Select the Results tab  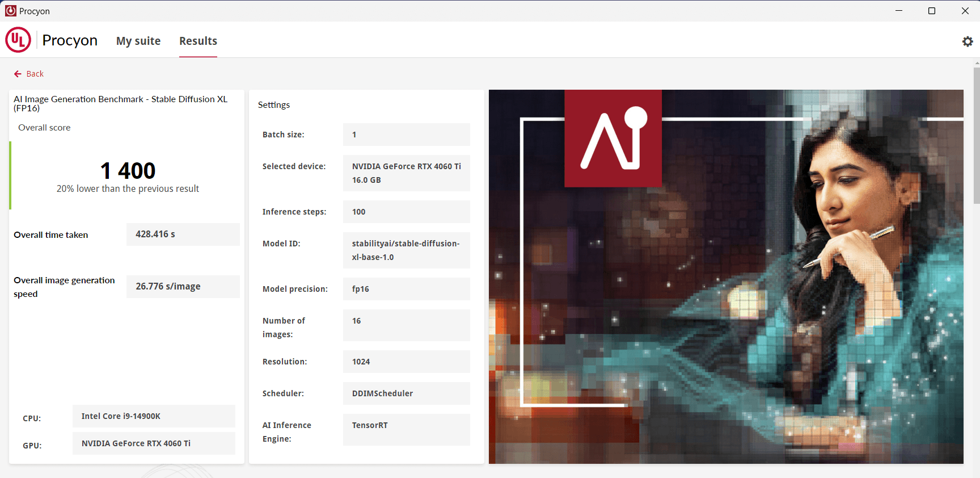click(x=198, y=41)
